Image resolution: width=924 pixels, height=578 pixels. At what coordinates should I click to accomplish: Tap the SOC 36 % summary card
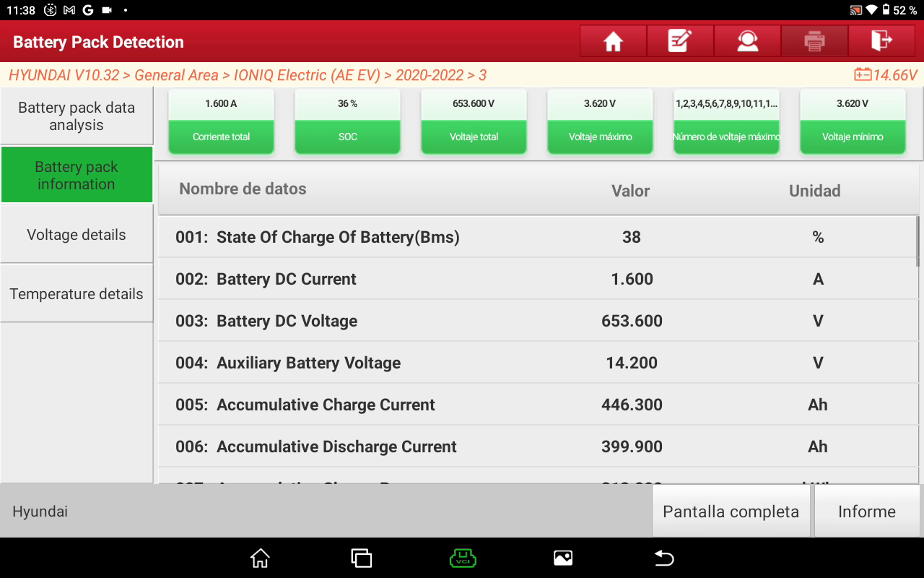click(x=348, y=121)
